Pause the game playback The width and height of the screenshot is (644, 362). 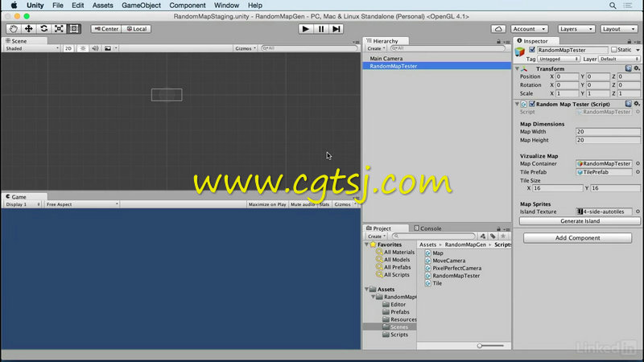[x=320, y=29]
